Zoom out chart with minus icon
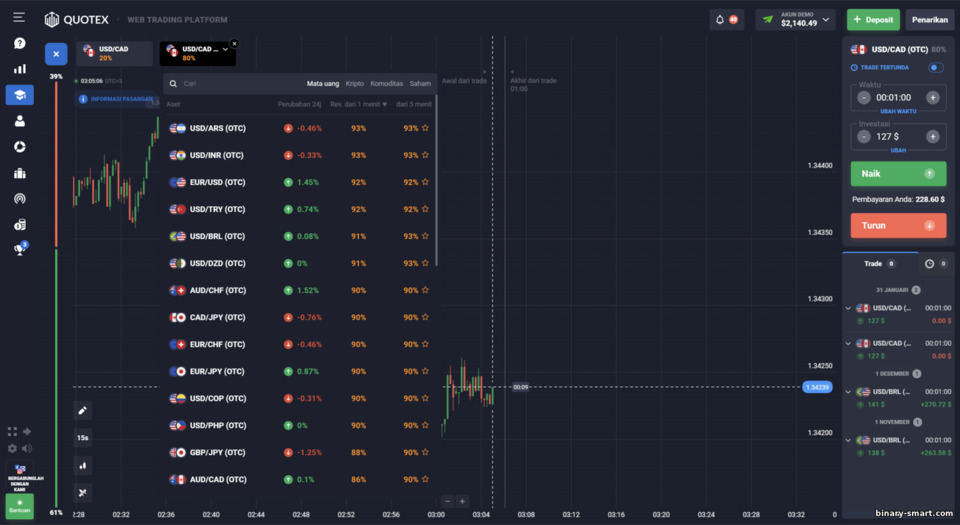 448,501
